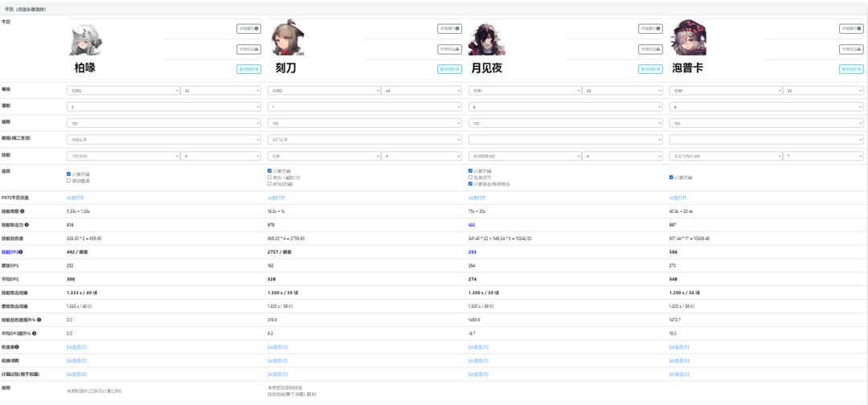Click info icon beside 技能攻击力 label

click(x=26, y=225)
